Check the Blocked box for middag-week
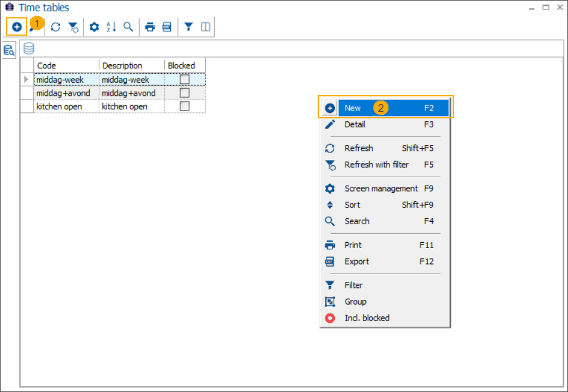568x392 pixels. tap(184, 79)
